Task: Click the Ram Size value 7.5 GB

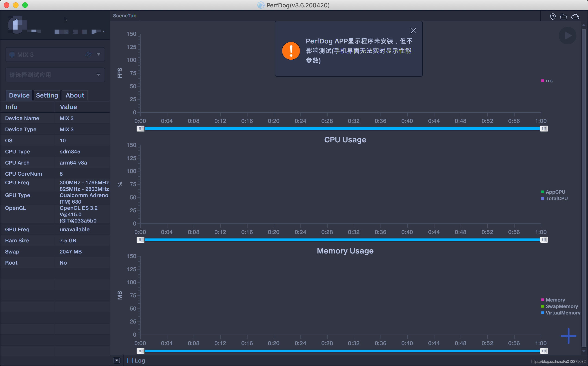Action: coord(68,241)
